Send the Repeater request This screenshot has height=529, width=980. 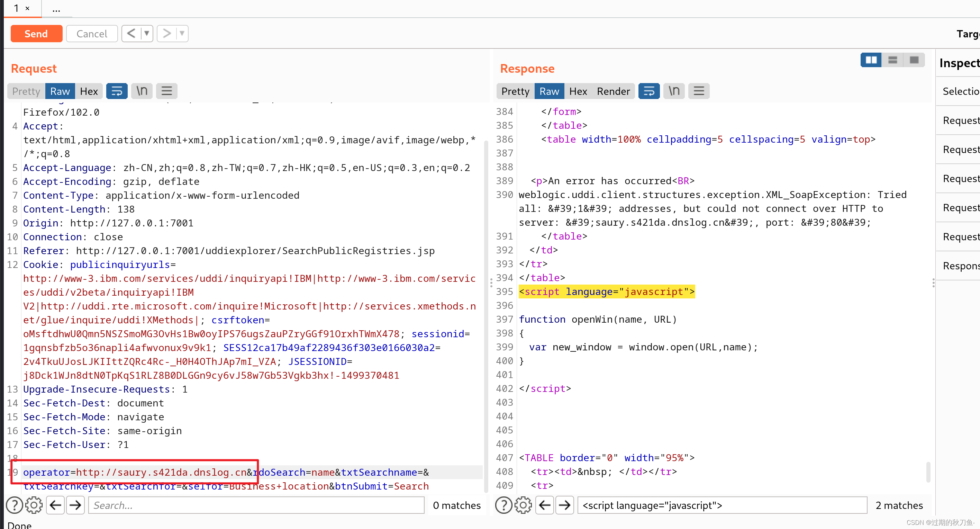[x=36, y=34]
